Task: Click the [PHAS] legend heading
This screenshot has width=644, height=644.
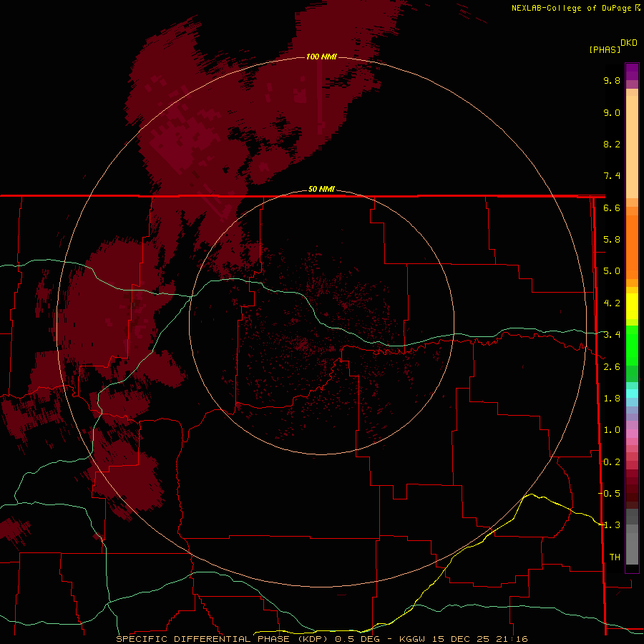Action: (x=605, y=49)
